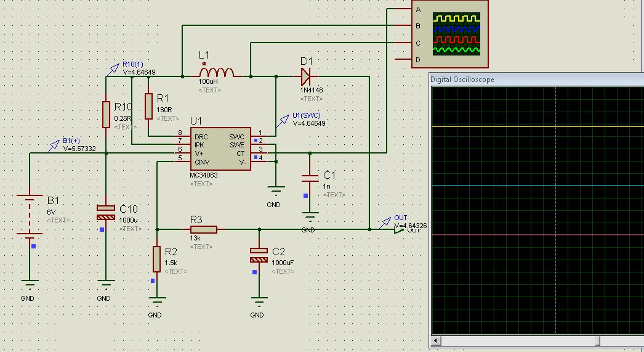Select the B1 6V battery symbol
Screen dimensions: 644x352
click(29, 216)
